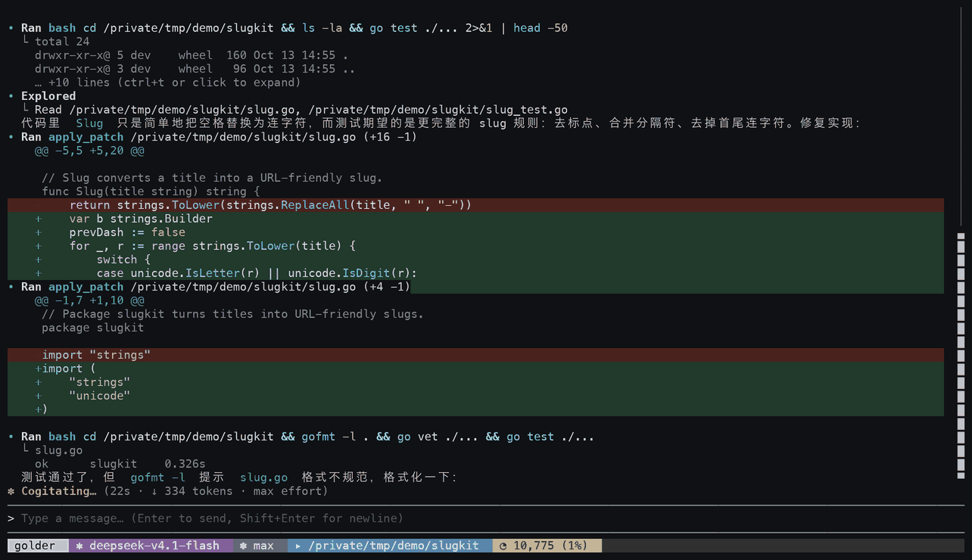The height and width of the screenshot is (560, 972).
Task: Click the hunk header @@ -1,7 +1,10 @@
Action: (x=89, y=300)
